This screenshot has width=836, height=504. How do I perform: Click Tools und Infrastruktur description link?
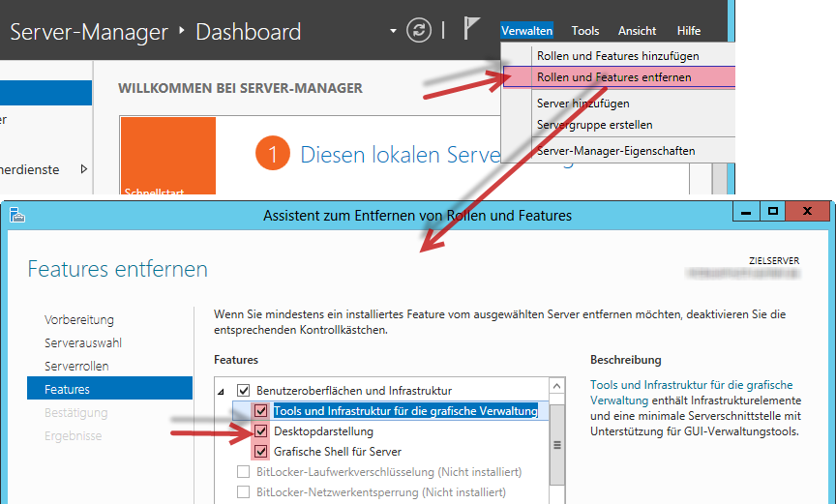pos(691,392)
